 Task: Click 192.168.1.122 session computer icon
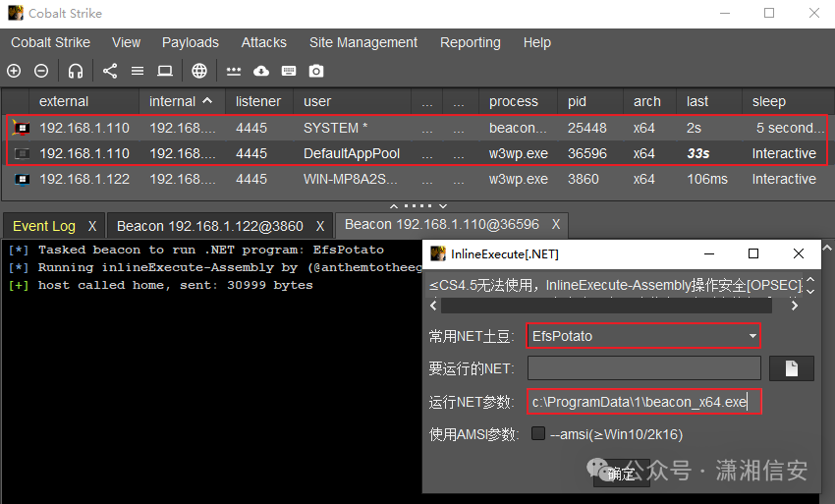22,179
